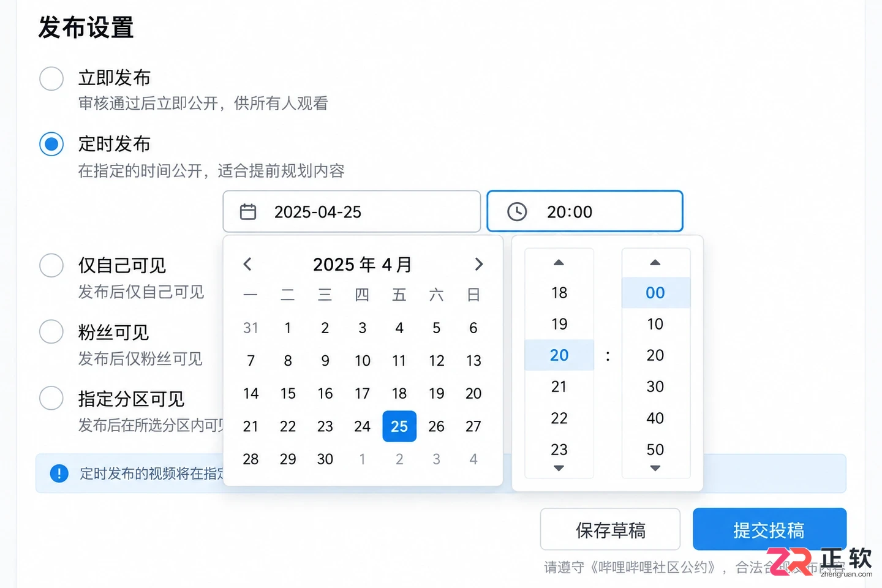This screenshot has width=882, height=588.
Task: Open the date field showing 2025-04-25
Action: [x=352, y=211]
